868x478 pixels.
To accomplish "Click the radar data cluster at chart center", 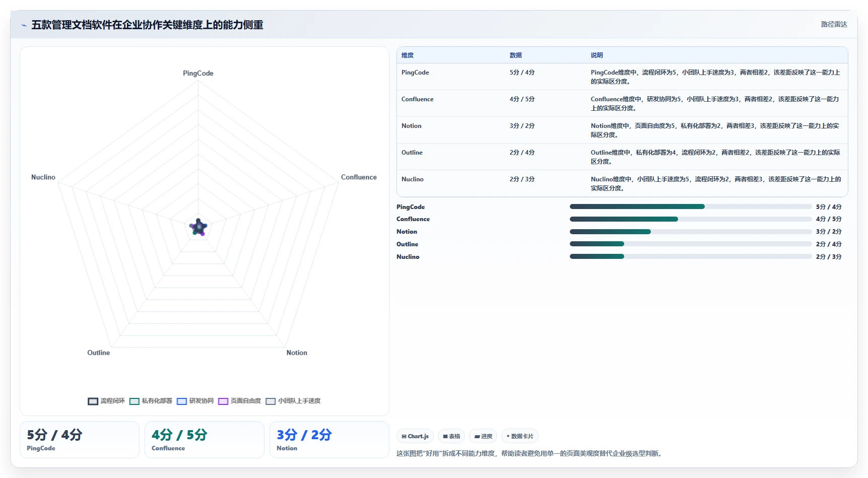I will (x=198, y=227).
